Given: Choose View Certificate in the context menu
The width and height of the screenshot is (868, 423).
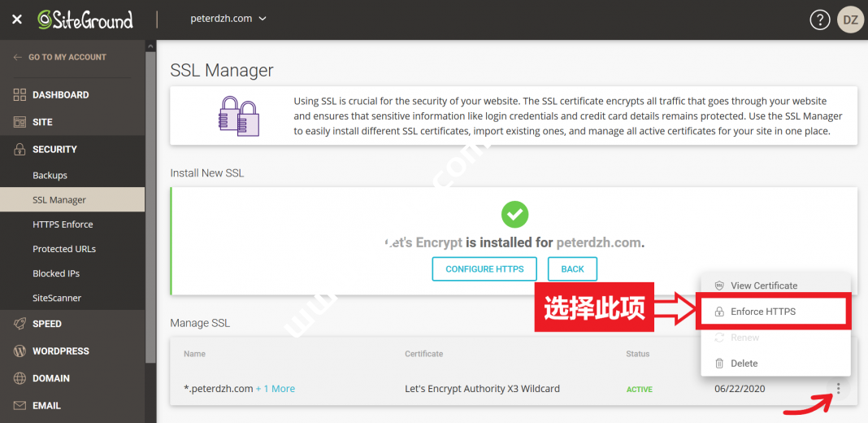Looking at the screenshot, I should 763,286.
